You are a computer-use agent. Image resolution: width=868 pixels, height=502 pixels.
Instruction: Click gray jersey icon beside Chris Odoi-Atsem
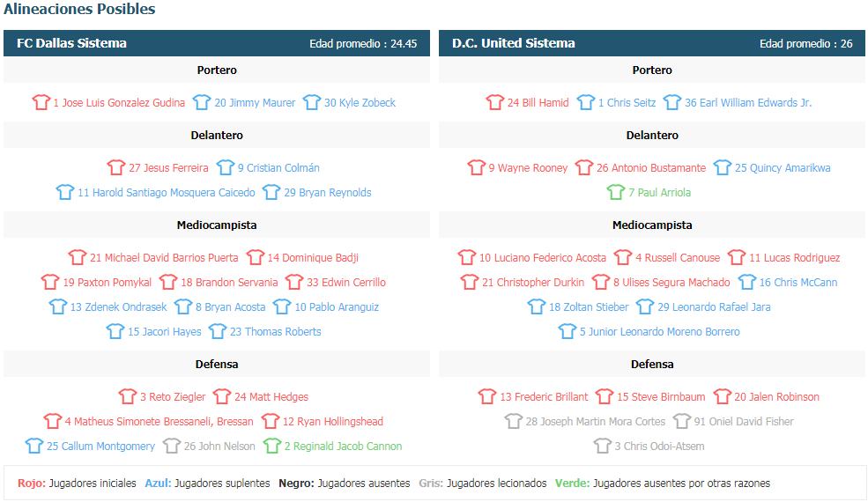(x=602, y=446)
